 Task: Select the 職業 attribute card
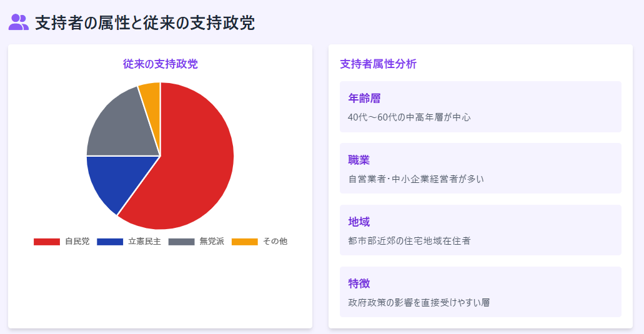[480, 168]
